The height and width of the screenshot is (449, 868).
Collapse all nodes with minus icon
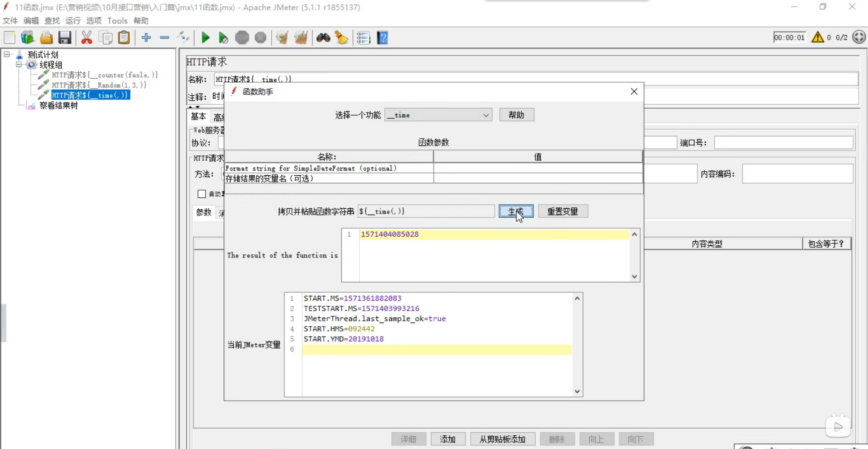pyautogui.click(x=165, y=37)
